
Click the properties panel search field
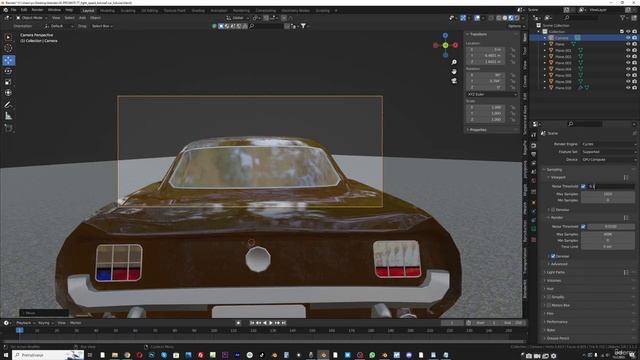(x=584, y=124)
